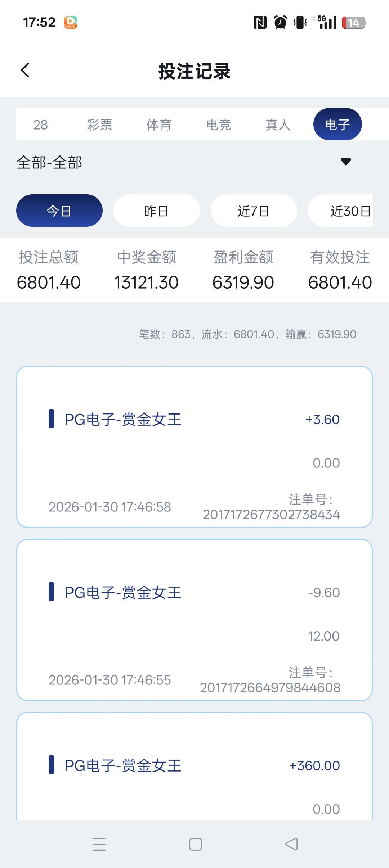The width and height of the screenshot is (389, 868).
Task: Filter records by 昨日
Action: [x=156, y=211]
